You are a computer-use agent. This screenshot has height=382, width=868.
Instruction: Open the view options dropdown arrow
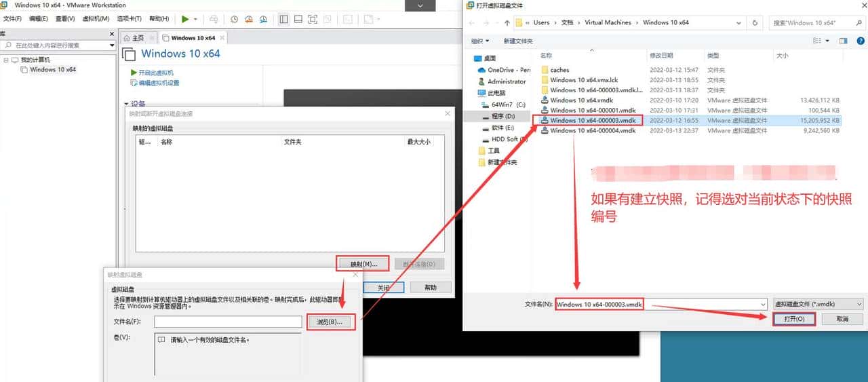[827, 41]
